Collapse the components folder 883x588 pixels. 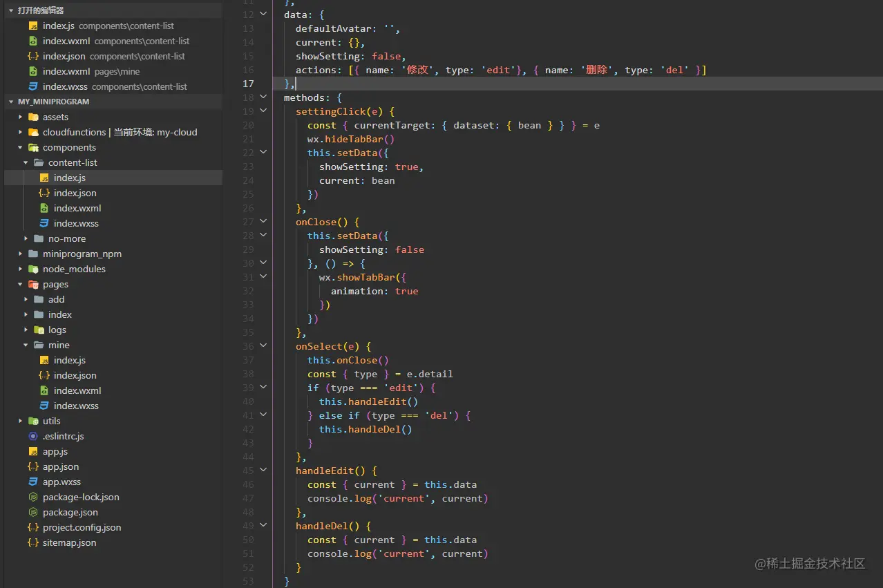[x=21, y=147]
